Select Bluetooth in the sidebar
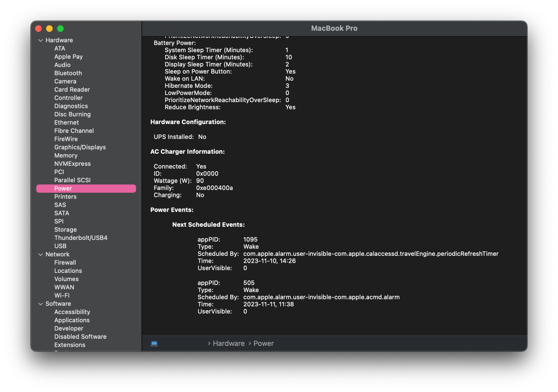This screenshot has height=392, width=558. [68, 73]
